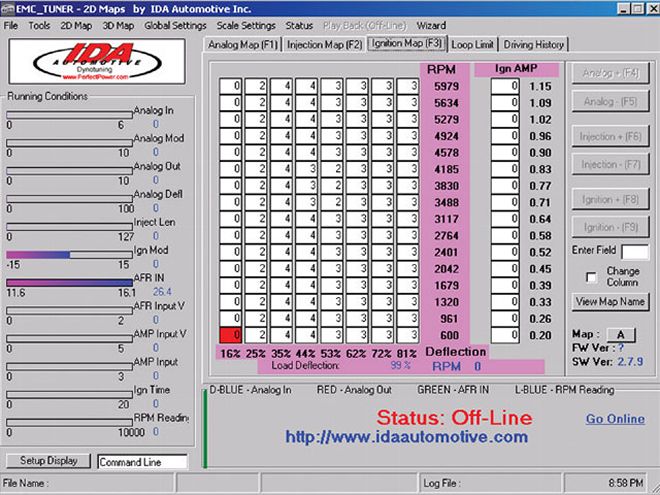Click the 53% load column label
This screenshot has width=660, height=495.
[x=331, y=354]
